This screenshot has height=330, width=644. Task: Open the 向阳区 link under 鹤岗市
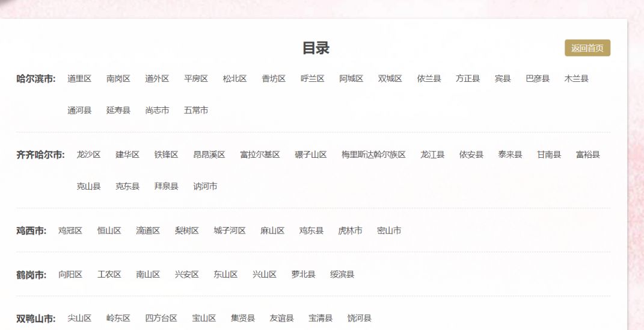[x=70, y=275]
